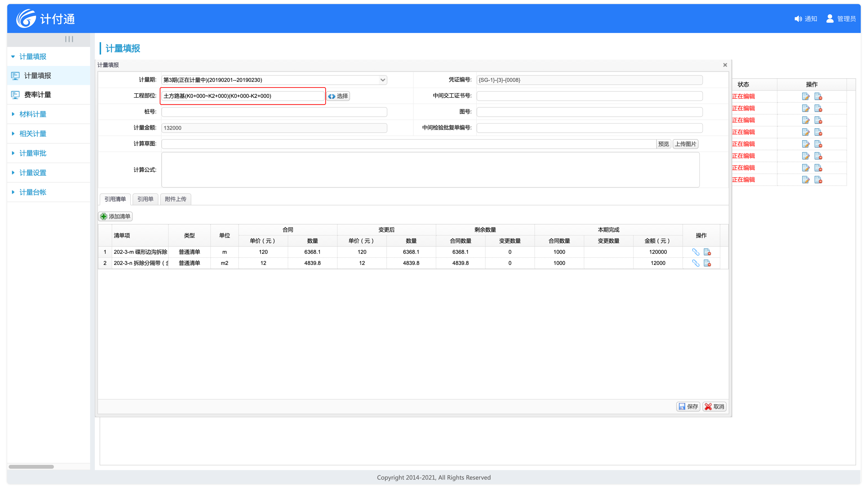Click the 选择 button beside 工程部位
This screenshot has width=868, height=488.
338,96
